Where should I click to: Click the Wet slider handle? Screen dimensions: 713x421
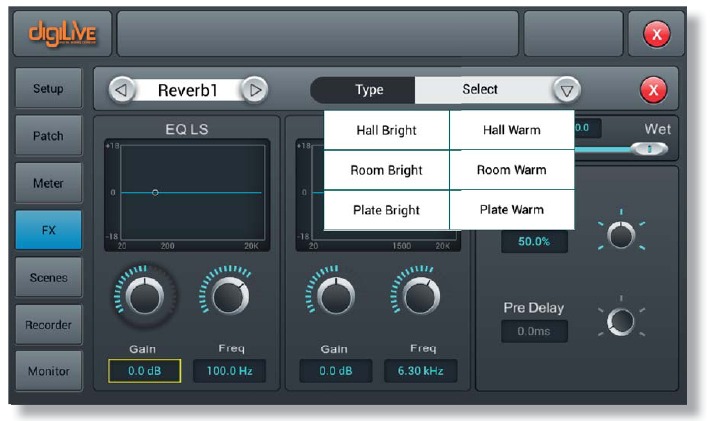[649, 149]
